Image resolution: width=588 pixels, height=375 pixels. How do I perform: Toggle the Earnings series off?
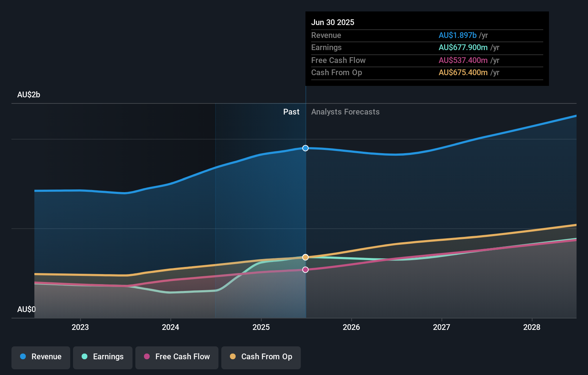point(103,357)
